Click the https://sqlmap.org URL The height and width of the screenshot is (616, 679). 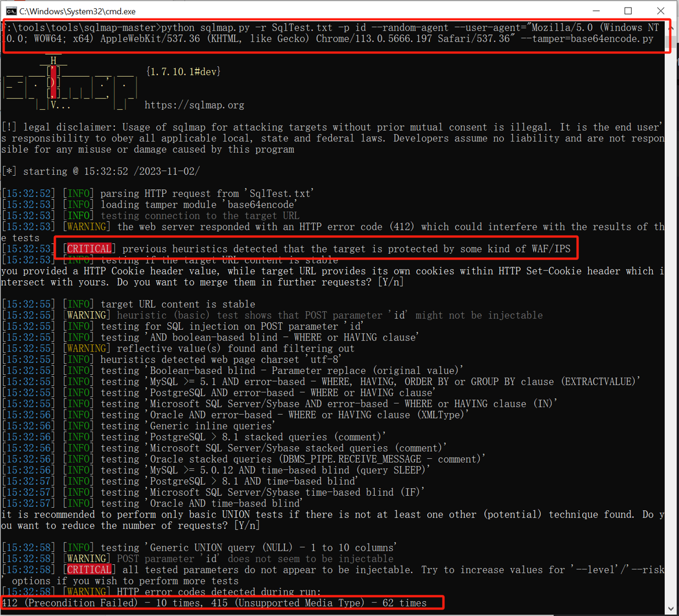click(x=194, y=105)
